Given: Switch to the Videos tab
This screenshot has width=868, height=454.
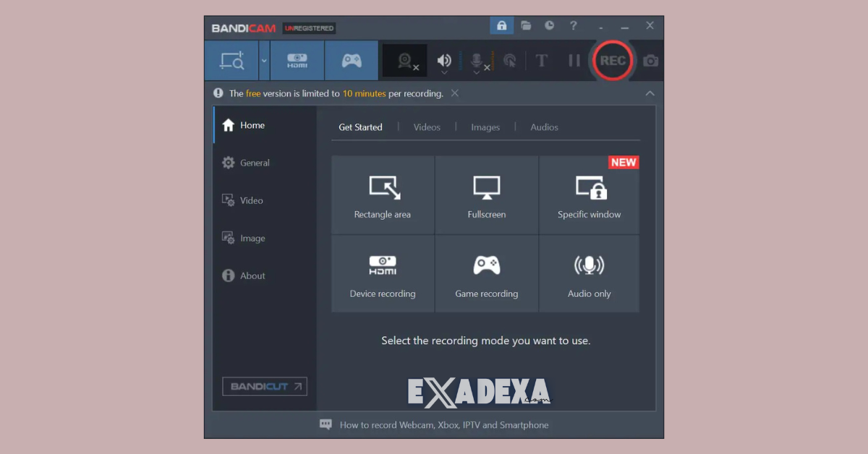Looking at the screenshot, I should pyautogui.click(x=427, y=127).
